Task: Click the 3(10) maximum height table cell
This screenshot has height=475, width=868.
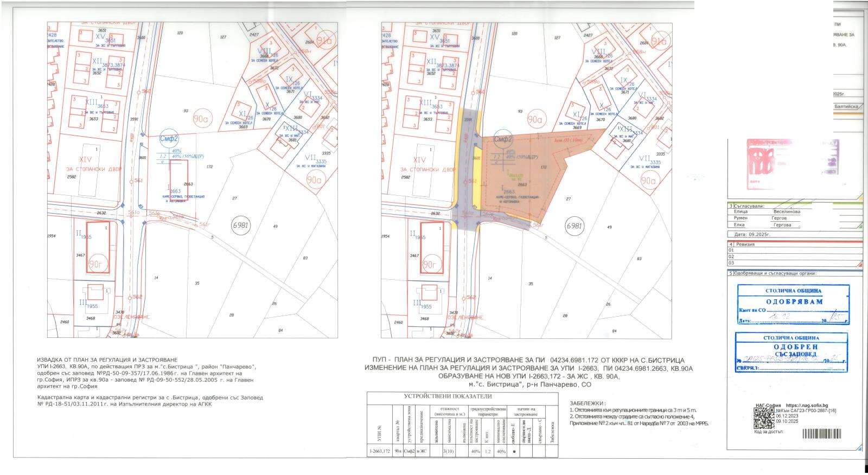Action: [449, 451]
